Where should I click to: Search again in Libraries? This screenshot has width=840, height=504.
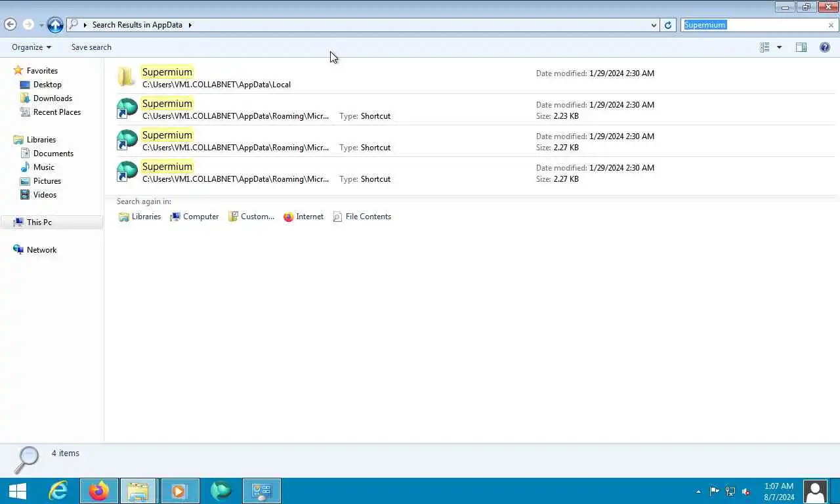[140, 217]
